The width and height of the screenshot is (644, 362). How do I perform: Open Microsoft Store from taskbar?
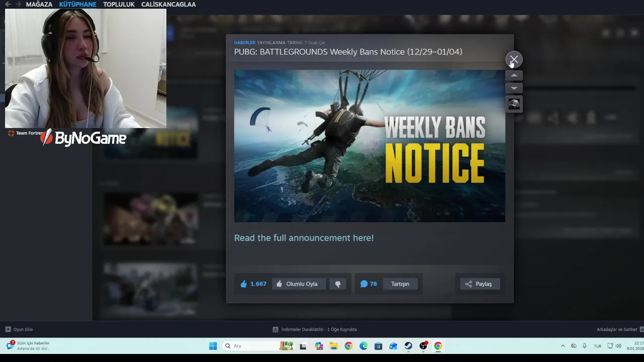tap(378, 346)
